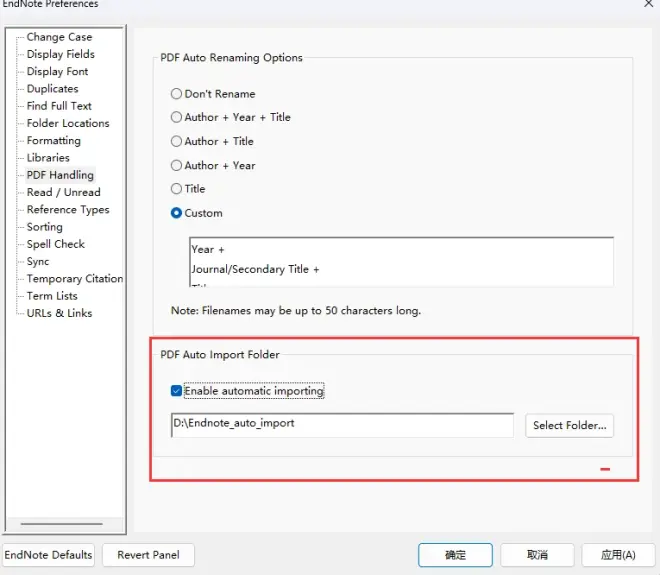Cancel with the 取消 button

[537, 555]
